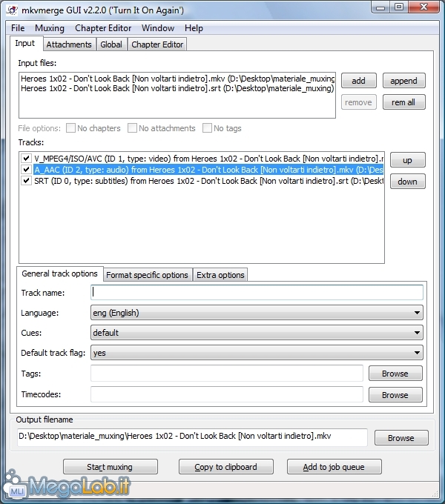Open the Help menu
The image size is (445, 504).
tap(194, 28)
